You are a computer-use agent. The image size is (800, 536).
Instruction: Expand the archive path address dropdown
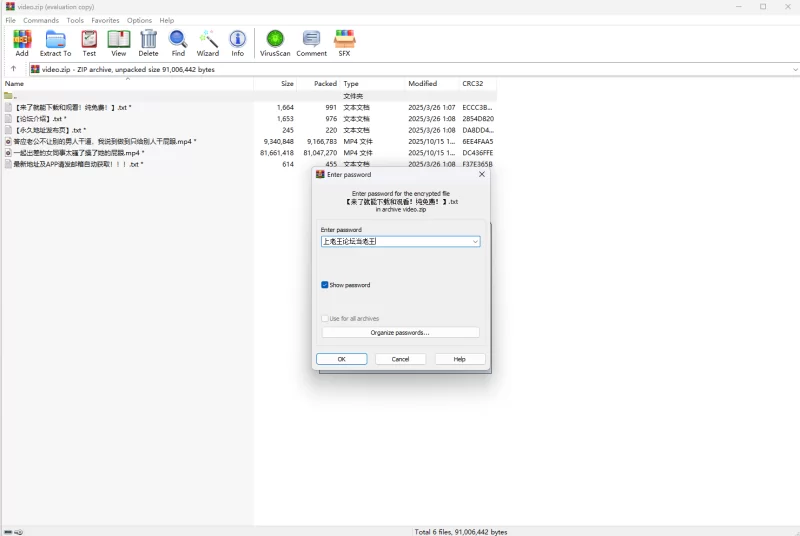pos(795,70)
